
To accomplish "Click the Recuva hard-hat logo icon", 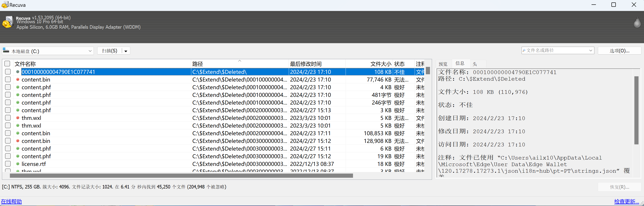I will [x=7, y=22].
